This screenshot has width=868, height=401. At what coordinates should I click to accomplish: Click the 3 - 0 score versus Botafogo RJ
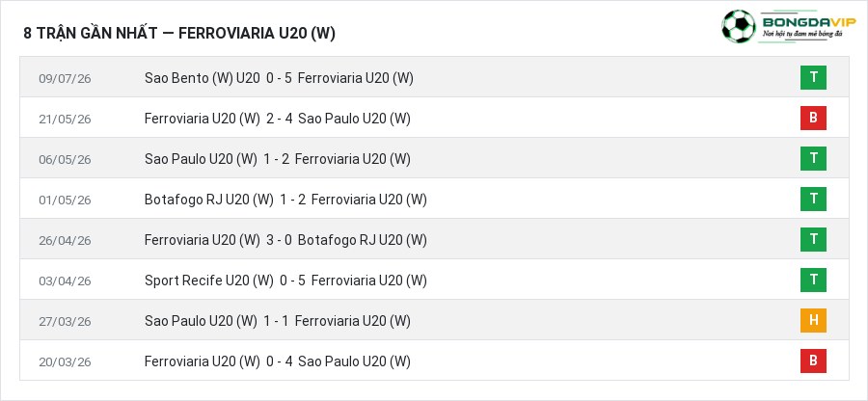pos(279,240)
